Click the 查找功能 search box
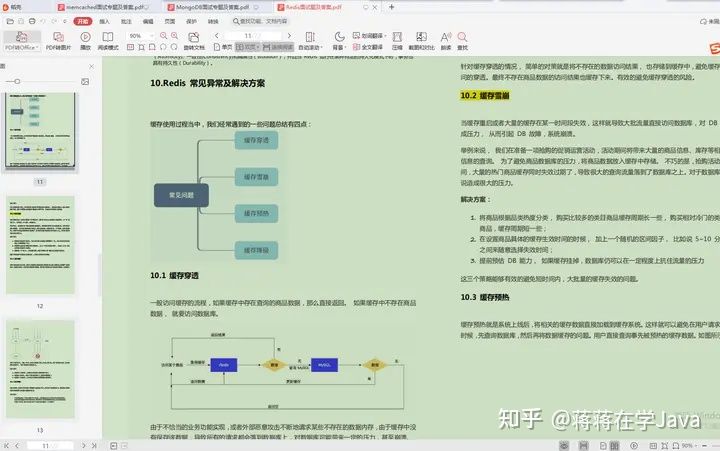Screen dimensions: 720x451 point(260,21)
